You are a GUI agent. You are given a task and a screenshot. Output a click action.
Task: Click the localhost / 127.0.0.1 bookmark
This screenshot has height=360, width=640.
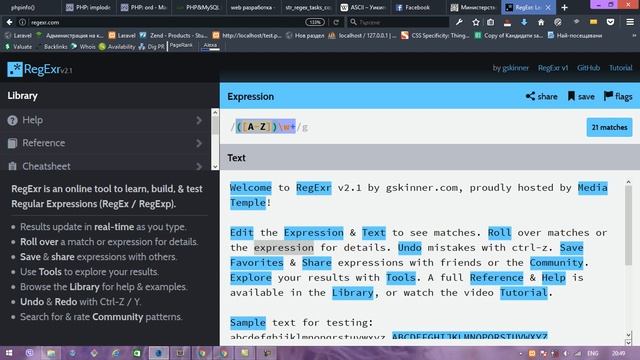point(362,36)
